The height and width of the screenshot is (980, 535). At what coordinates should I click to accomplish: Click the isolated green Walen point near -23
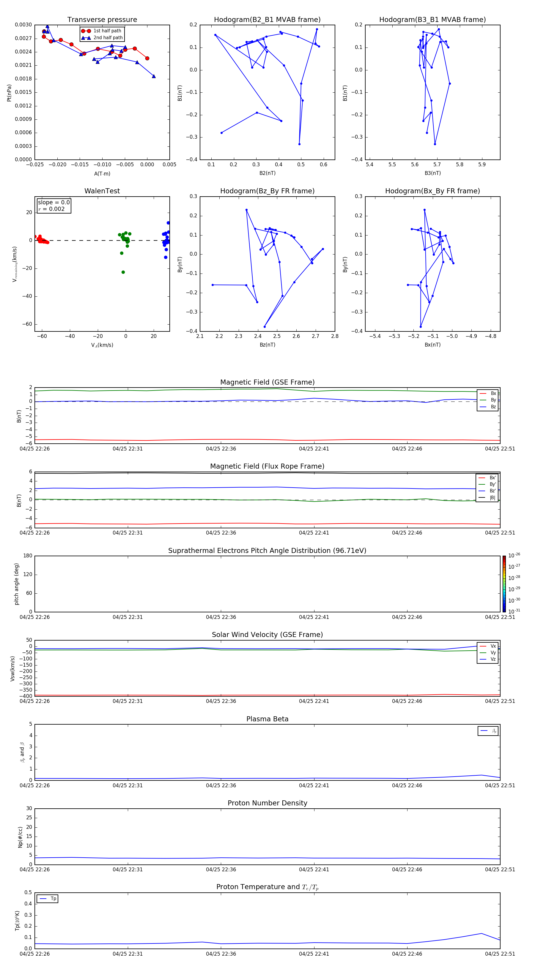[123, 272]
